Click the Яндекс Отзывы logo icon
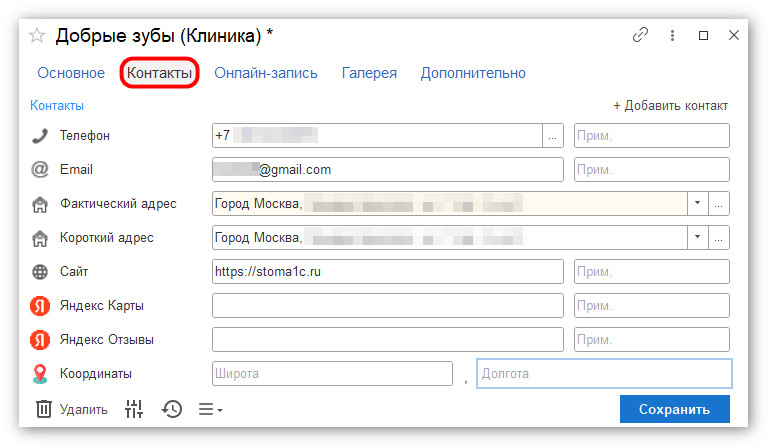The height and width of the screenshot is (447, 768). click(40, 340)
